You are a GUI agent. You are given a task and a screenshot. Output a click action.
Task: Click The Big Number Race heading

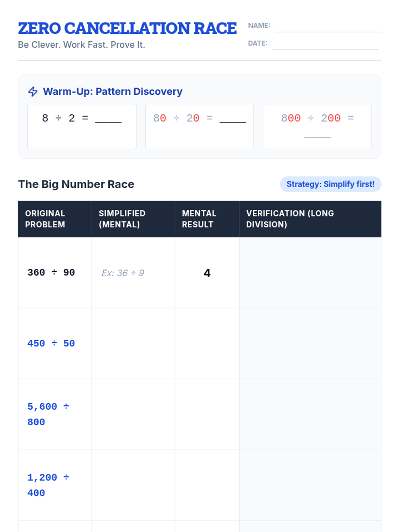pos(76,184)
